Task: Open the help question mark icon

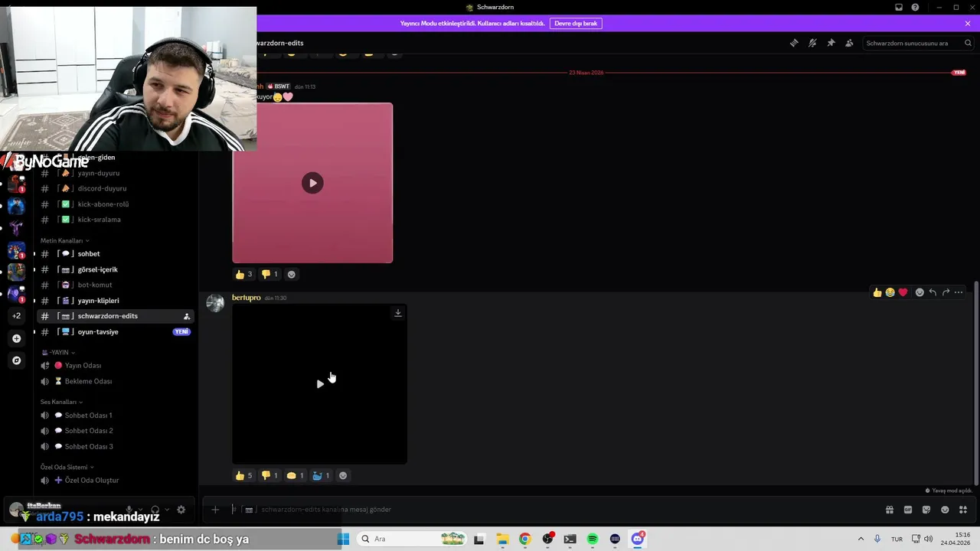Action: (x=915, y=7)
